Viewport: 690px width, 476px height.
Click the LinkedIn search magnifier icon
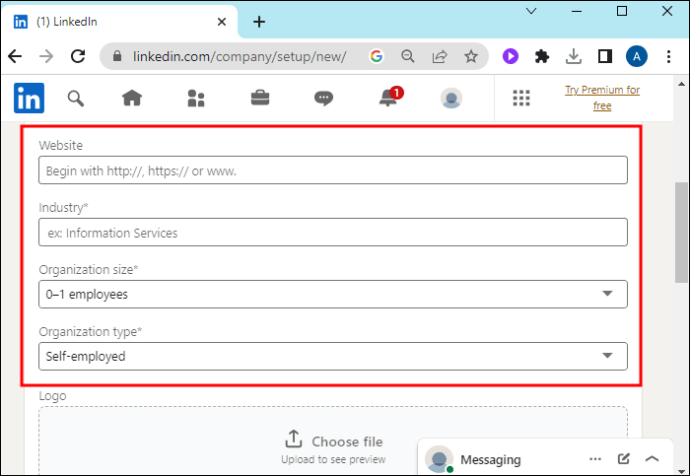pos(76,98)
